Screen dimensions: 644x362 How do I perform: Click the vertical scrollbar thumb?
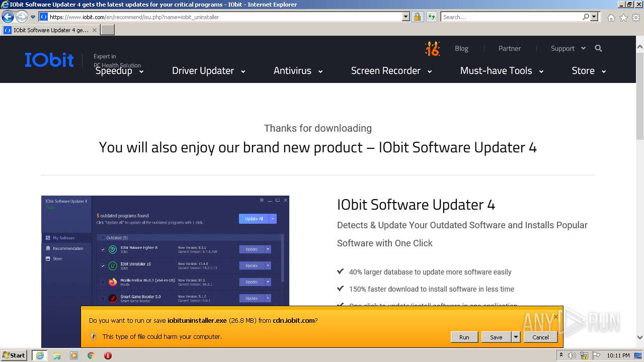[640, 96]
